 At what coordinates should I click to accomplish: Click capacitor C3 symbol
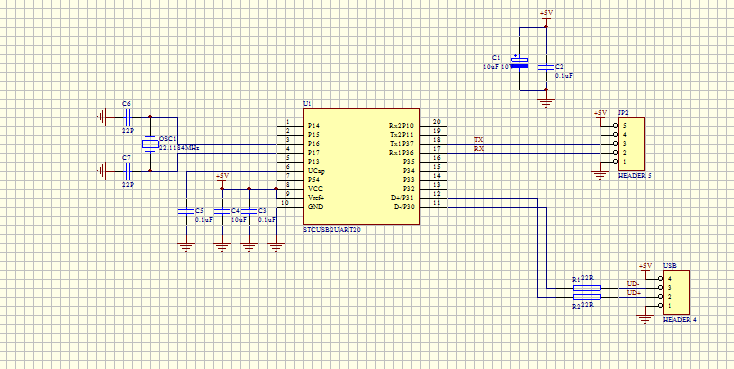pyautogui.click(x=249, y=211)
